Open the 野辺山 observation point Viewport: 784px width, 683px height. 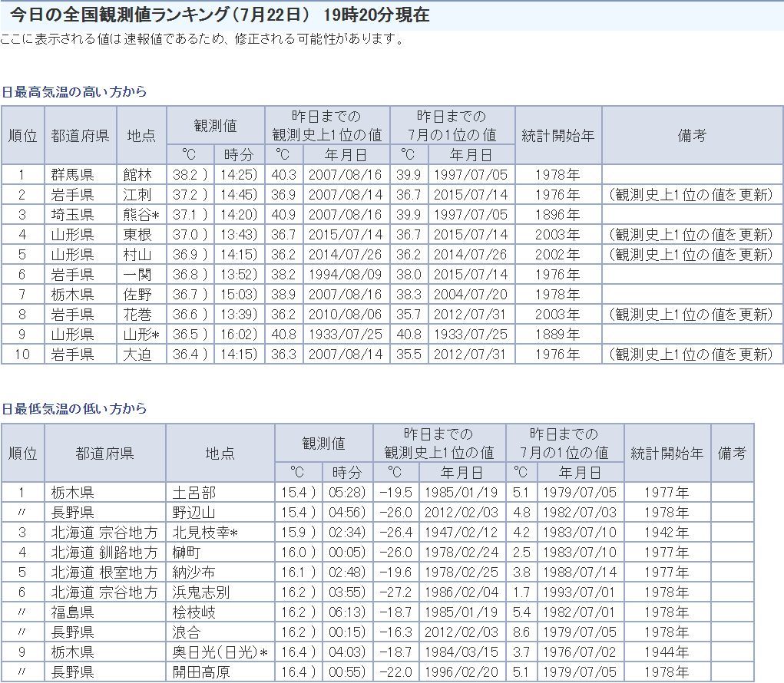[194, 513]
